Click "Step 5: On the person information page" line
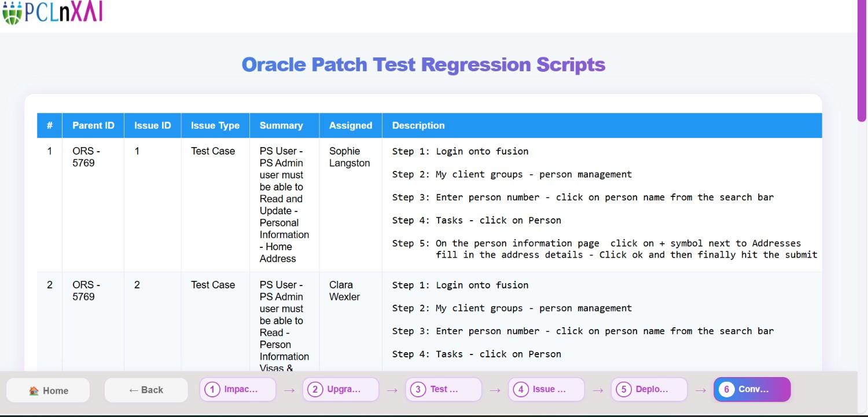Viewport: 868px width, 417px height. click(597, 244)
